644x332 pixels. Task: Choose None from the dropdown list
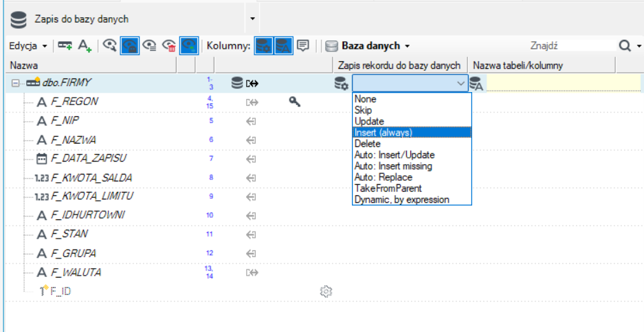[412, 99]
